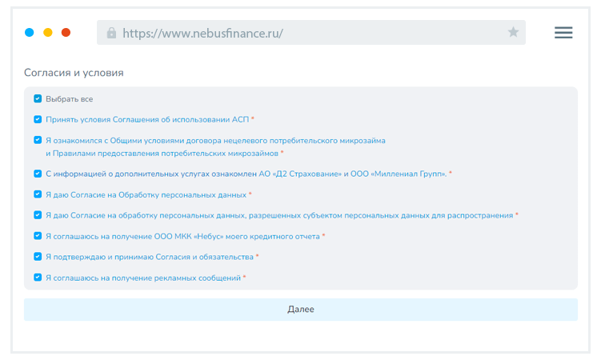The width and height of the screenshot is (601, 364).
Task: Uncheck the Согласия и обязательства checkbox
Action: 38,257
